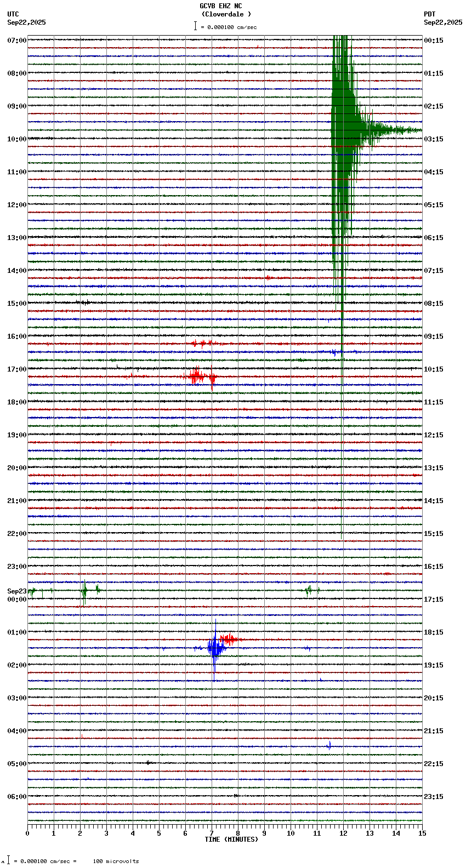
Task: Select the 10:00 UTC row label
Action: (x=17, y=139)
